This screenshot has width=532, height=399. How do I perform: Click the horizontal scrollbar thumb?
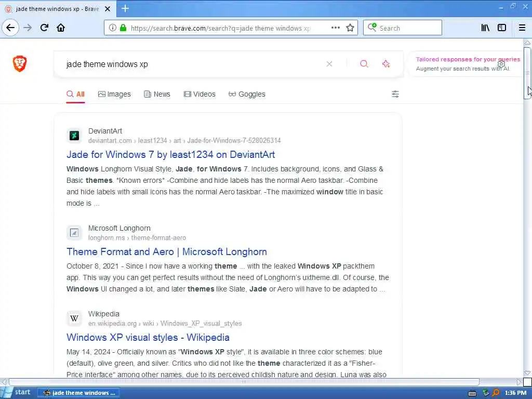click(244, 382)
